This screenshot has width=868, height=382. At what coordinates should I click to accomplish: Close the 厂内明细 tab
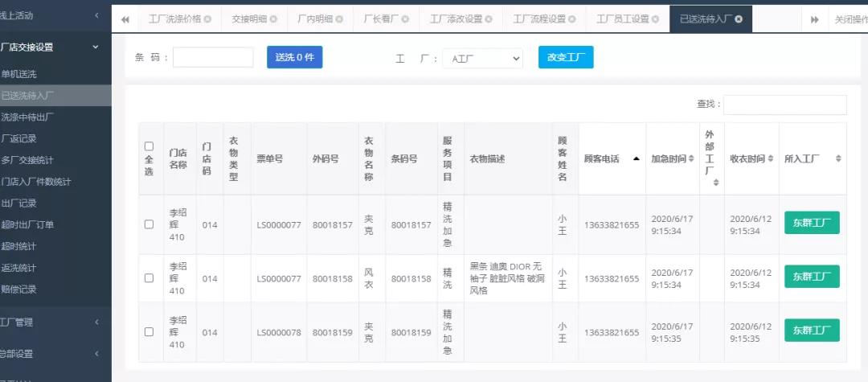(x=339, y=18)
